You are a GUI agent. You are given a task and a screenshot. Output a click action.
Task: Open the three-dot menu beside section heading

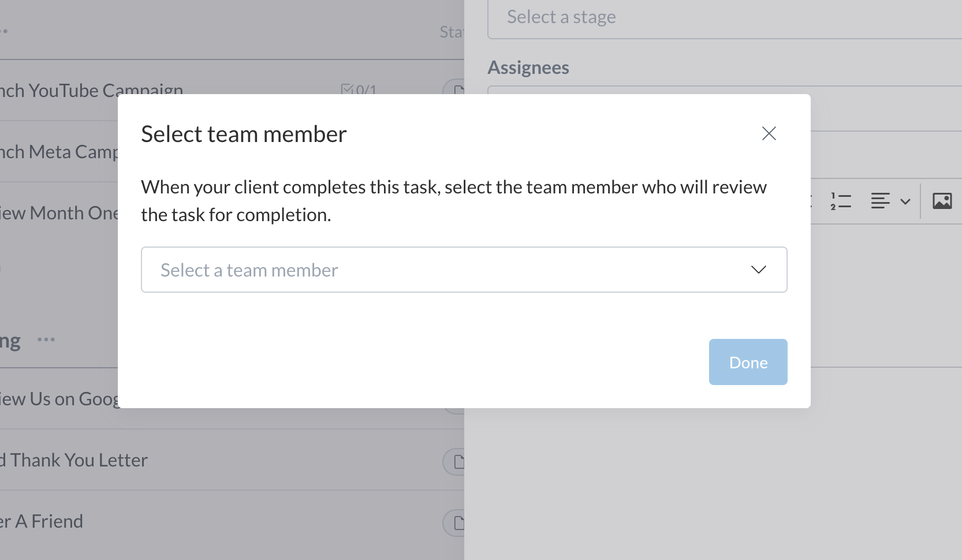pyautogui.click(x=46, y=339)
